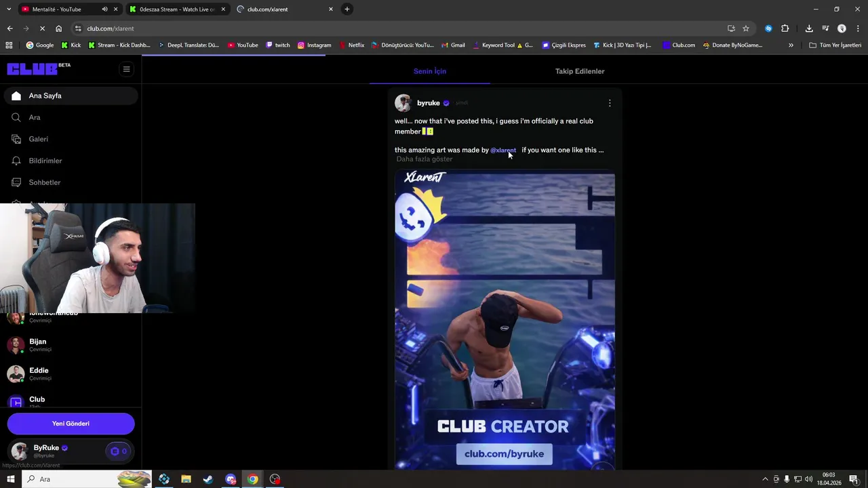Open the Chrome apps grid shortcut
Screen dimensions: 868x488
pyautogui.click(x=9, y=45)
